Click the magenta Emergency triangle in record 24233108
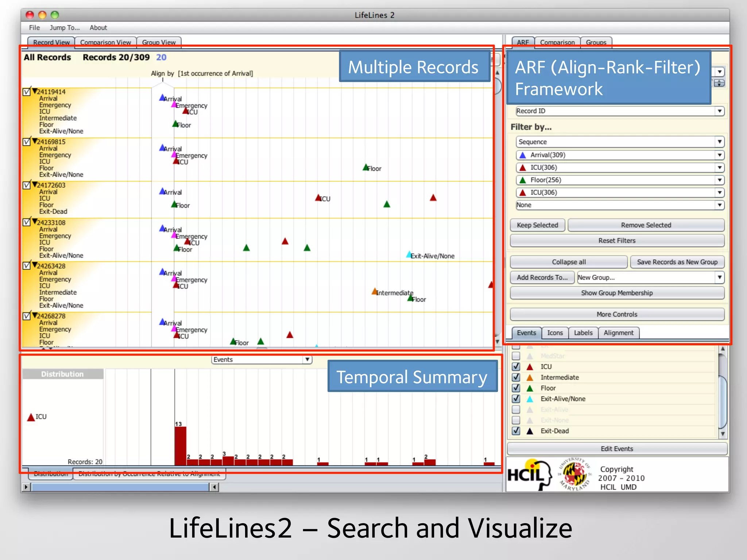 (x=174, y=235)
